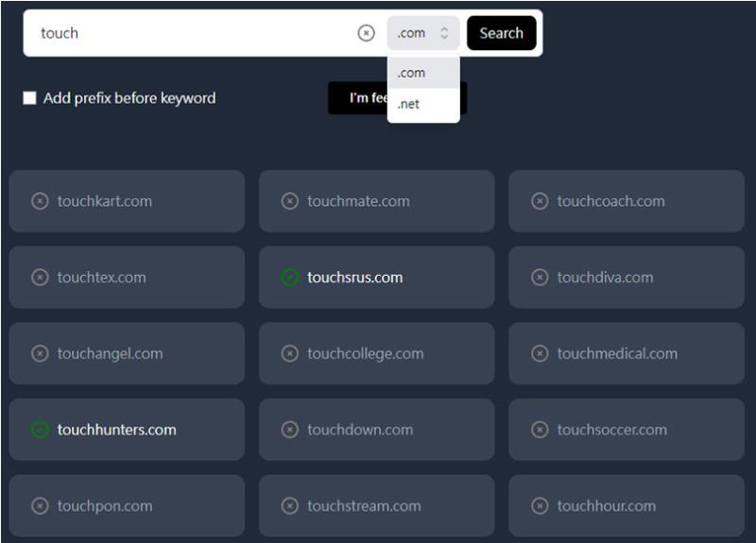Click the unavailable icon next to touchcoach.com
This screenshot has height=543, width=756.
click(x=540, y=201)
